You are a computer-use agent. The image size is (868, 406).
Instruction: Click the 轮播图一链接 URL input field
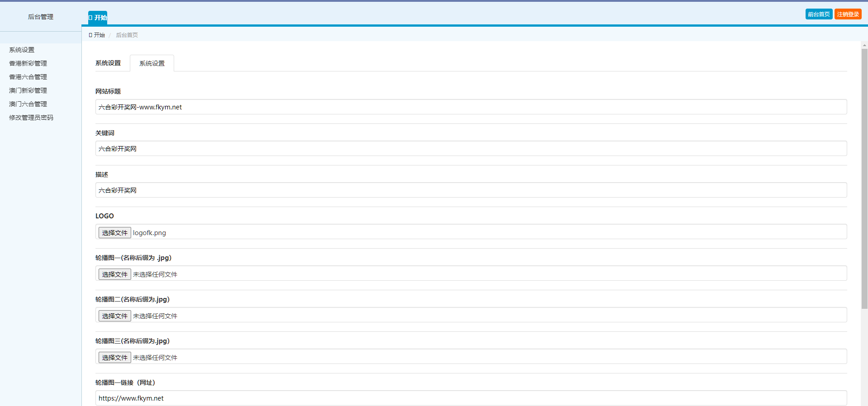471,398
